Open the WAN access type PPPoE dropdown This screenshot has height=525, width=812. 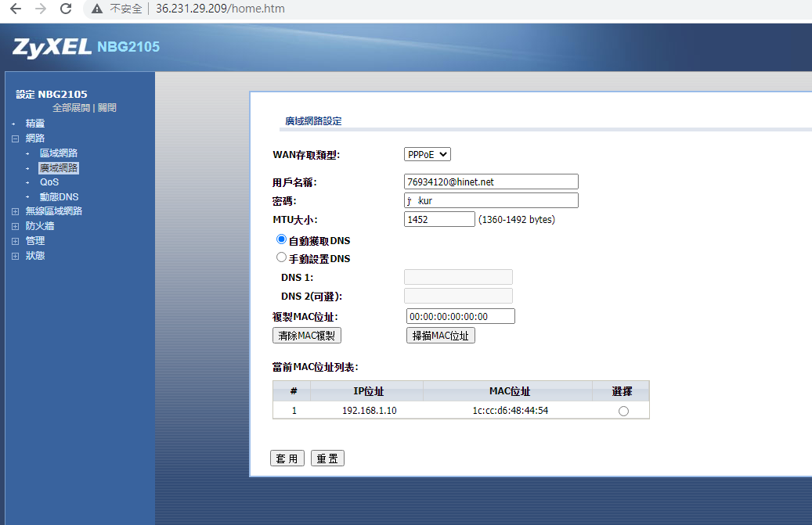click(428, 154)
